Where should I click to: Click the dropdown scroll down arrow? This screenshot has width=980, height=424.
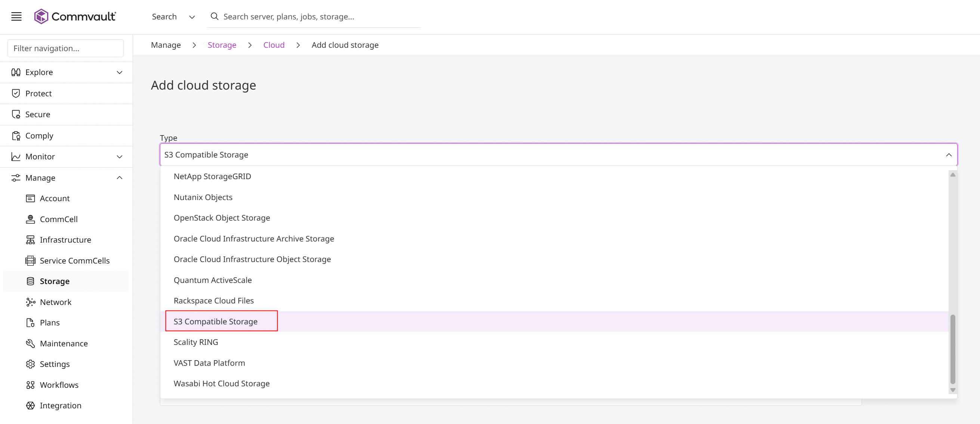953,390
